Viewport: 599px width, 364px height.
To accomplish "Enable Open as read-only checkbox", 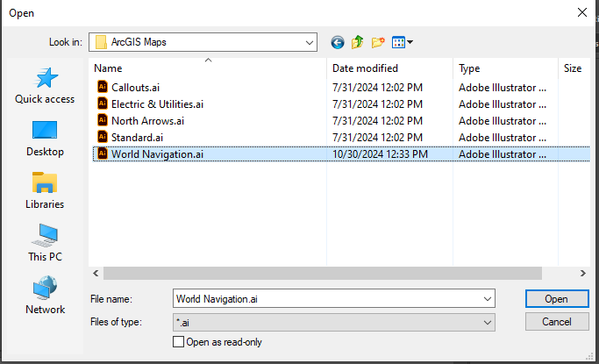I will click(178, 341).
